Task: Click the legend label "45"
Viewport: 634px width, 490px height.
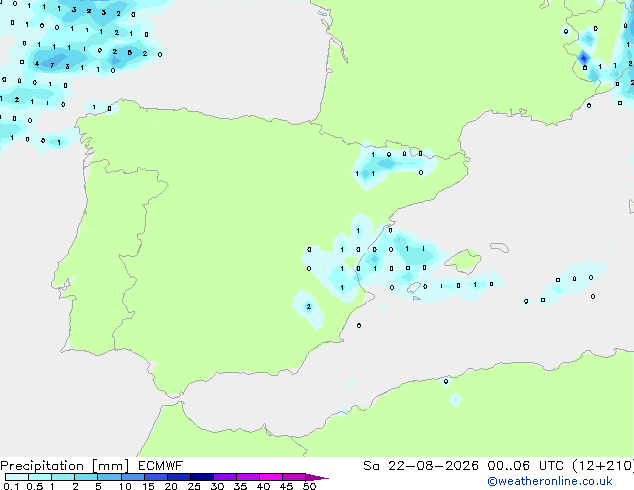Action: (286, 486)
